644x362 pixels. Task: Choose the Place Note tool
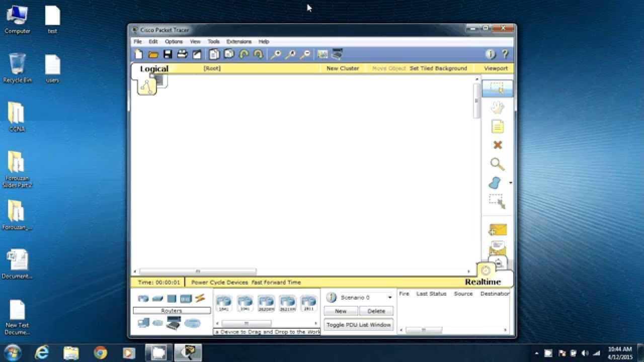pos(498,126)
